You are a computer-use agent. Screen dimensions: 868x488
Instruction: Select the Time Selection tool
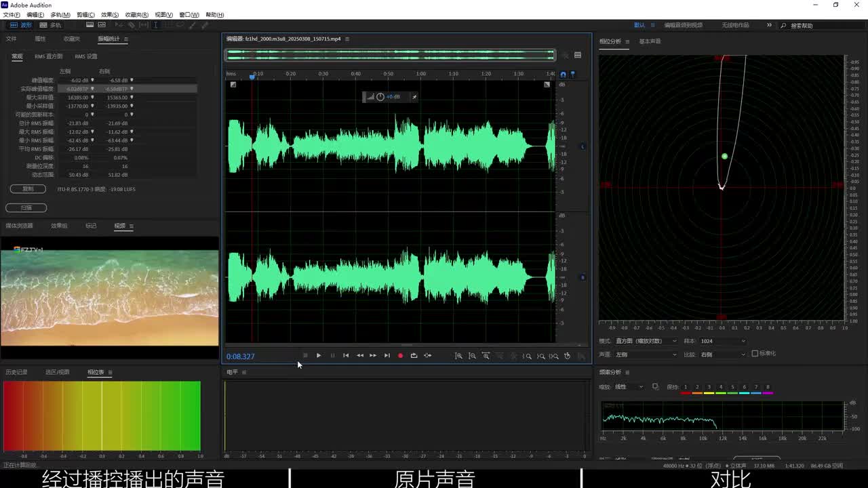(x=155, y=25)
